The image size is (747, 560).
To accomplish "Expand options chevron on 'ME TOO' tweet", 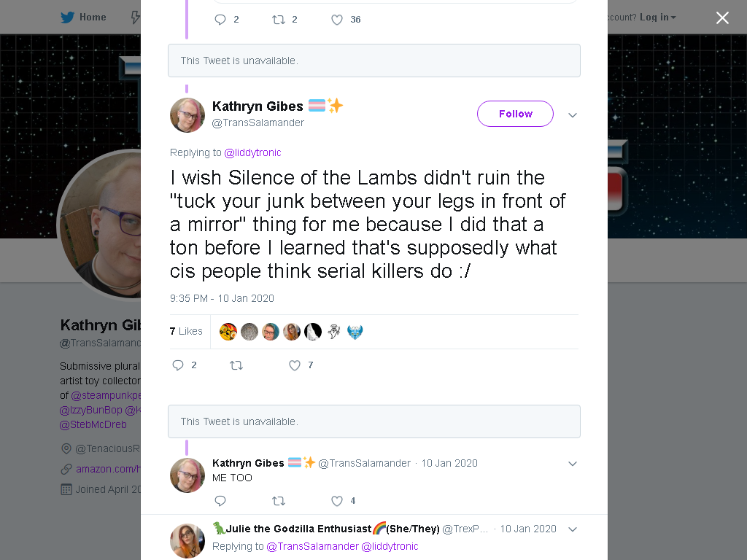I will [573, 463].
